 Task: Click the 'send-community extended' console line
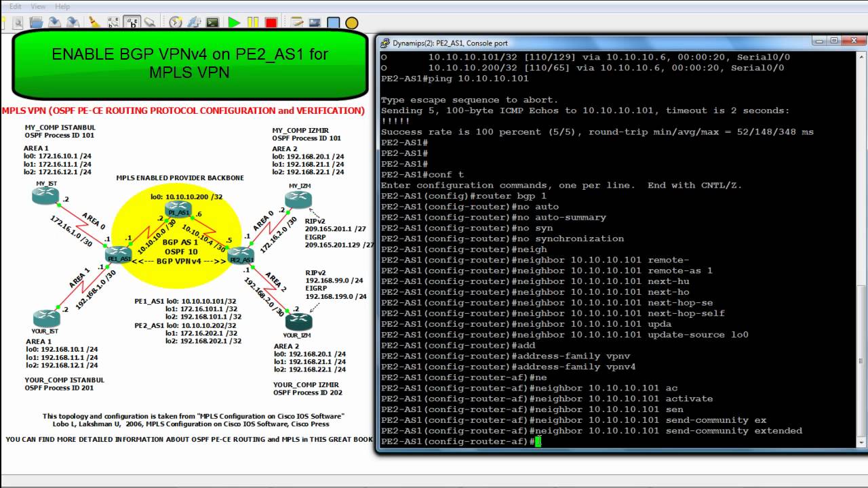click(x=591, y=430)
